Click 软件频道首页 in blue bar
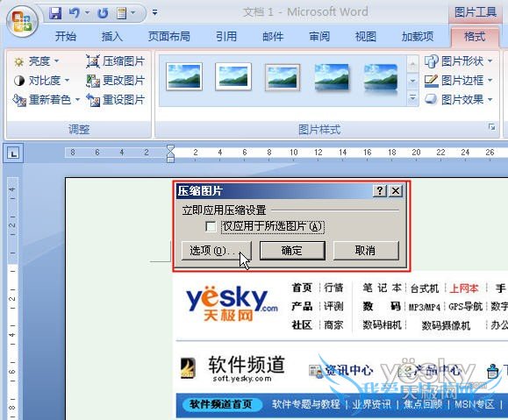Image resolution: width=508 pixels, height=420 pixels. point(221,404)
